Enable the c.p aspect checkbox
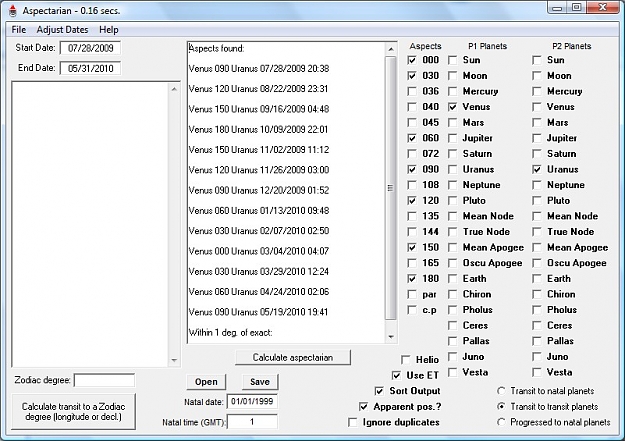This screenshot has height=441, width=625. (x=412, y=310)
